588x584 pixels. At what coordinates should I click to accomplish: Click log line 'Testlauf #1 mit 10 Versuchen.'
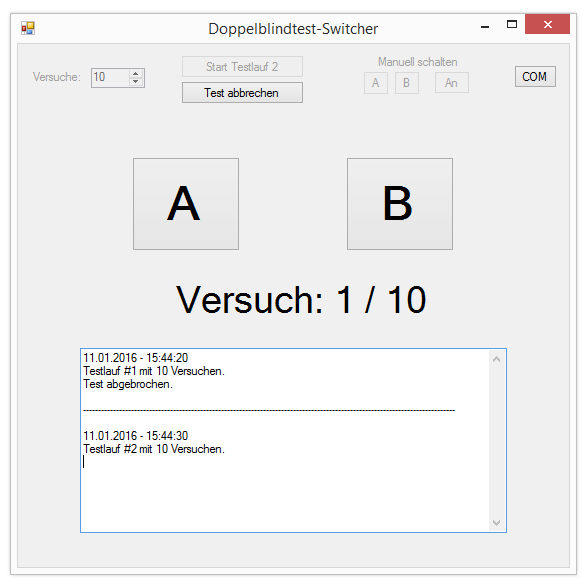point(154,371)
